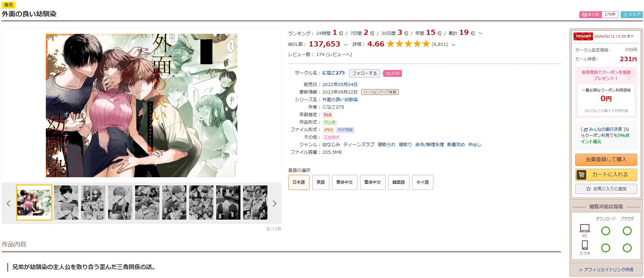This screenshot has height=278, width=644.
Task: Select the 日本語 language option
Action: point(299,182)
